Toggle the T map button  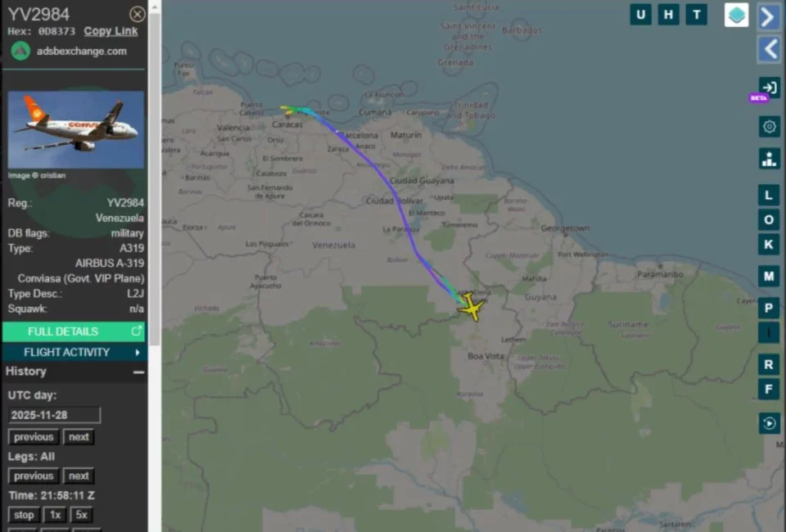tap(697, 15)
